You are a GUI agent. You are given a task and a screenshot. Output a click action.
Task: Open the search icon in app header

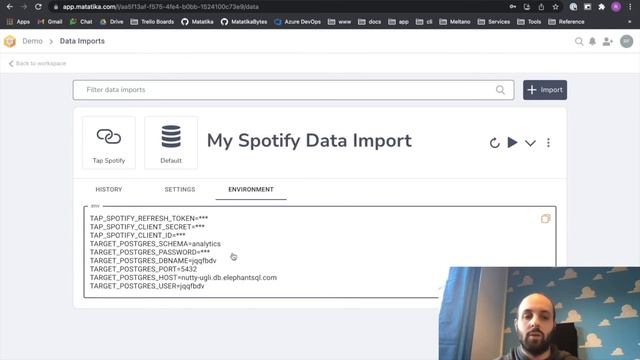tap(579, 41)
